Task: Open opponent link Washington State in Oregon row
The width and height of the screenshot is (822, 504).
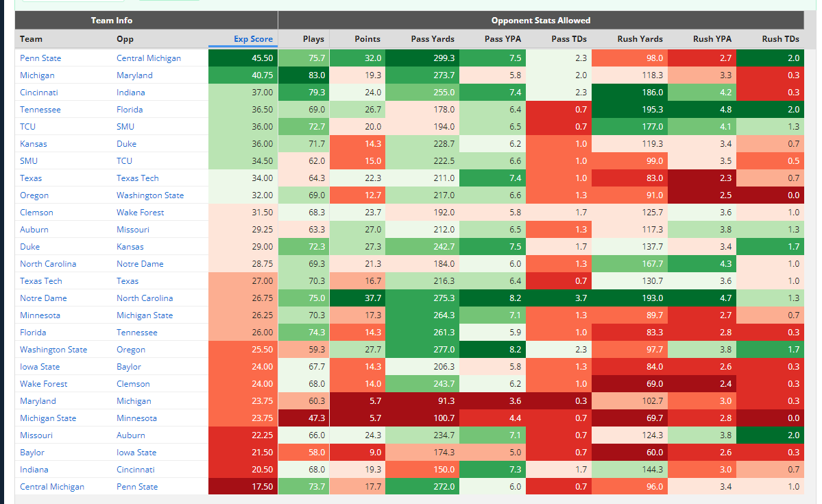Action: coord(150,195)
